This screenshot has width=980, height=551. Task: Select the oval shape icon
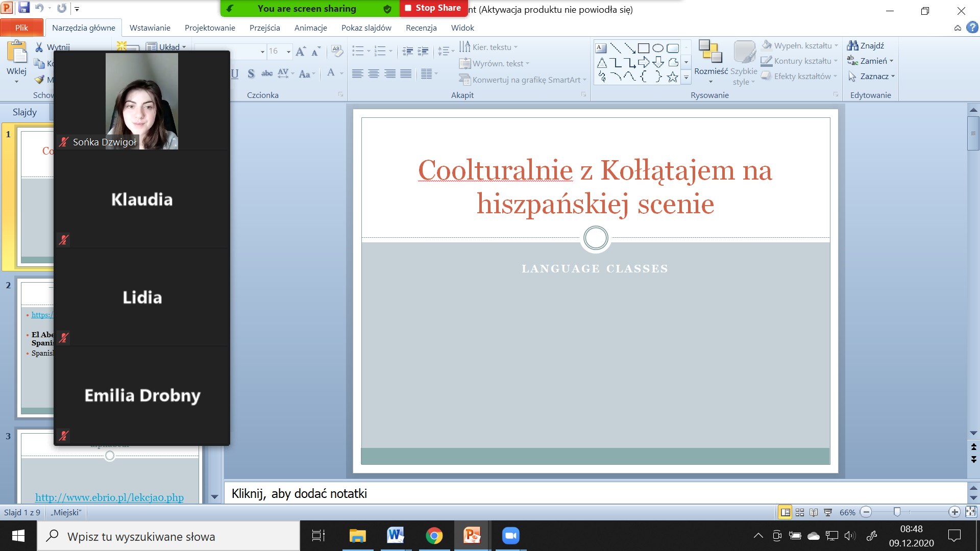(658, 48)
